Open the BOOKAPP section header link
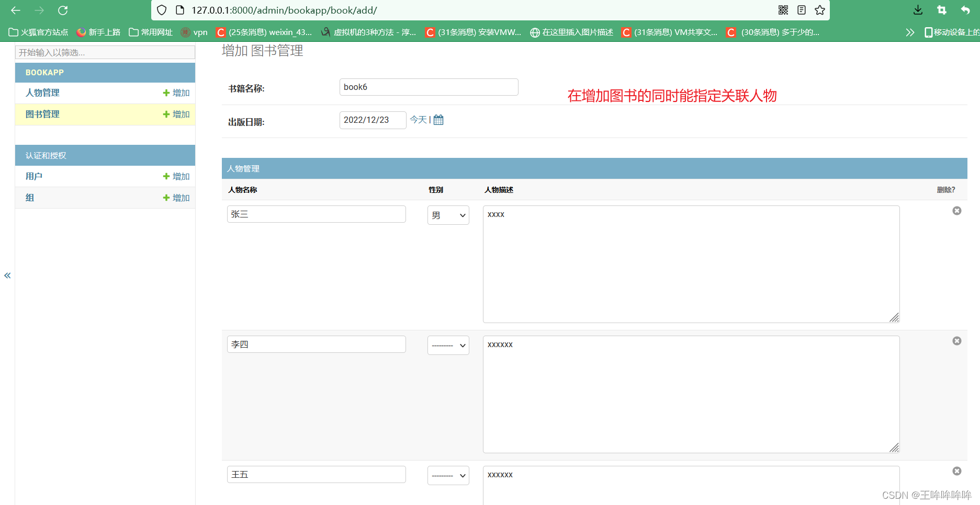Screen dimensions: 980x505 44,73
